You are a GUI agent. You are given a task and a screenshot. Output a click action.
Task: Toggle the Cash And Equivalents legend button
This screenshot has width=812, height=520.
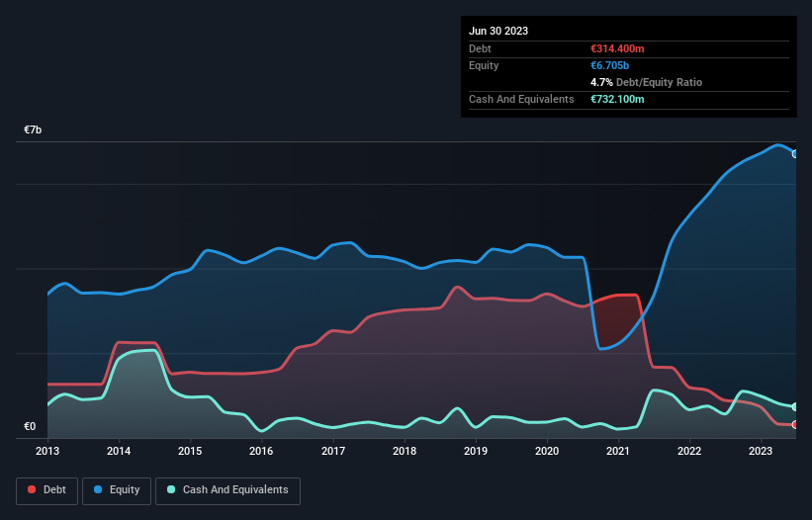[227, 490]
